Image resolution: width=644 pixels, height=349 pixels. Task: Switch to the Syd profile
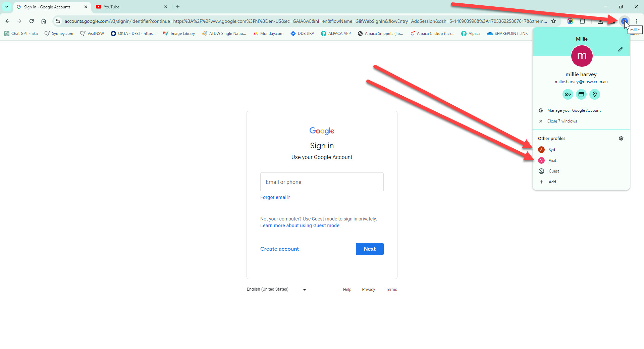pyautogui.click(x=581, y=150)
